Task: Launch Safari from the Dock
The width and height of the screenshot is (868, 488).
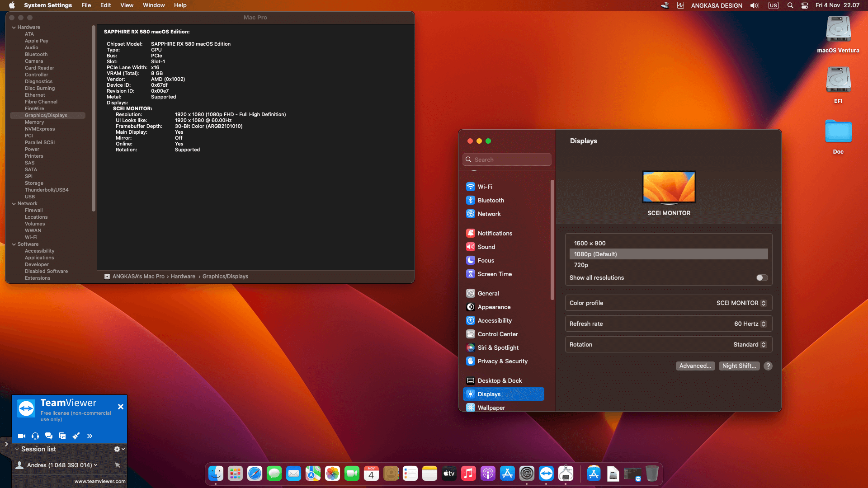Action: [255, 474]
